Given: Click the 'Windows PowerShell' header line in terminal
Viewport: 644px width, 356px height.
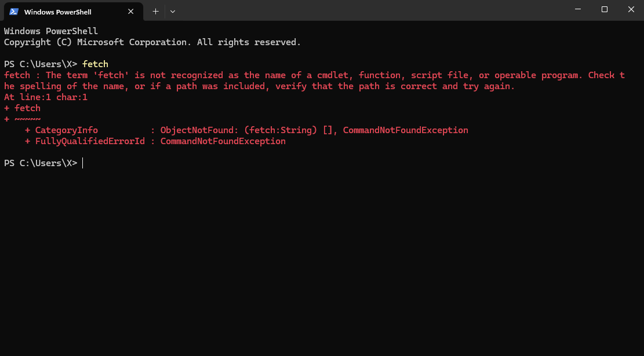Looking at the screenshot, I should click(51, 31).
